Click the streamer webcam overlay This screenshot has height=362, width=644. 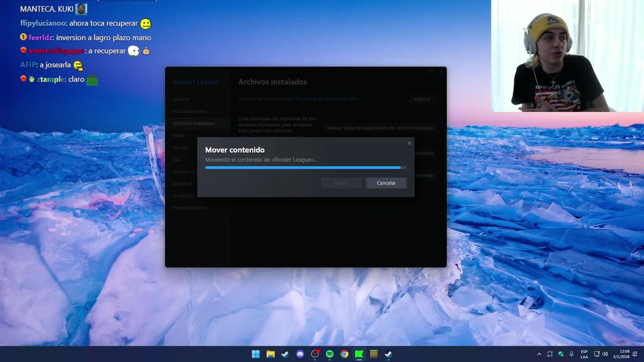(x=568, y=56)
